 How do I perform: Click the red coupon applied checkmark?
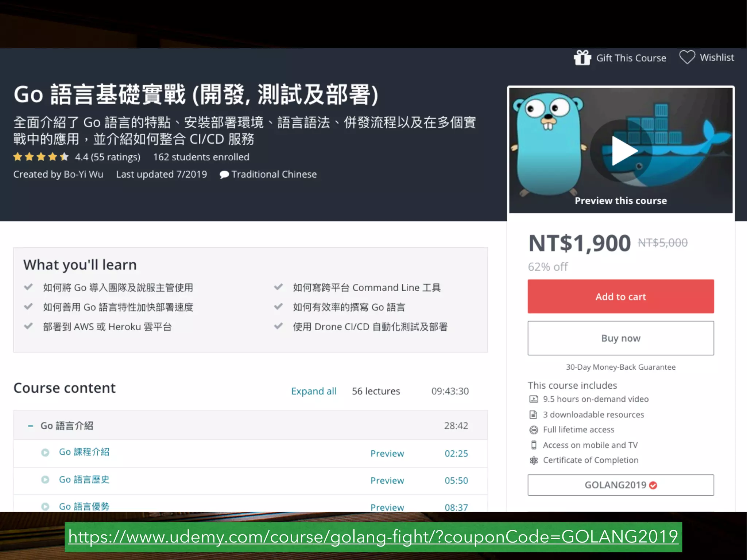coord(653,485)
